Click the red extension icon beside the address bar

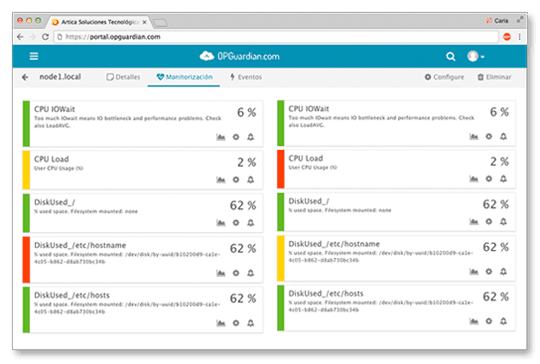(x=507, y=37)
